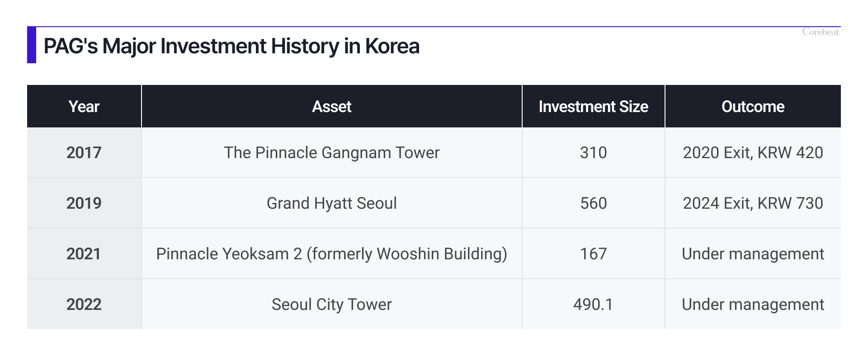This screenshot has height=356, width=868.
Task: Select the 167 investment size value
Action: (x=594, y=254)
